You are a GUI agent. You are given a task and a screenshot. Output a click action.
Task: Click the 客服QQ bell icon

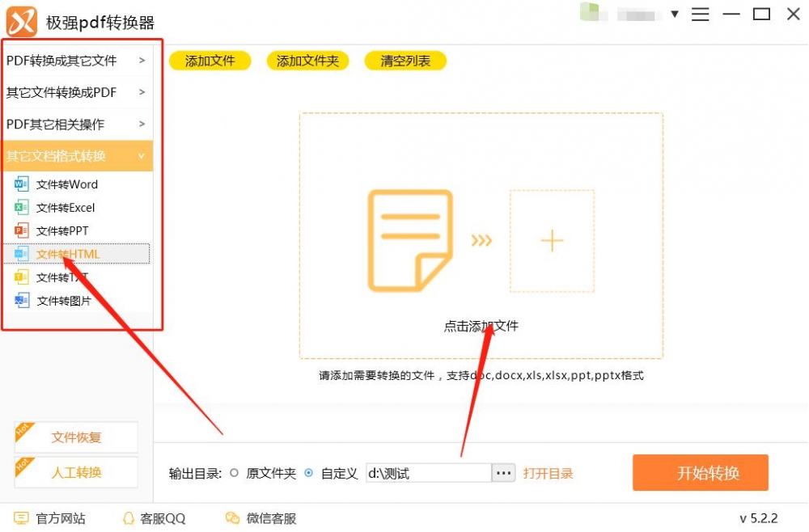(129, 518)
